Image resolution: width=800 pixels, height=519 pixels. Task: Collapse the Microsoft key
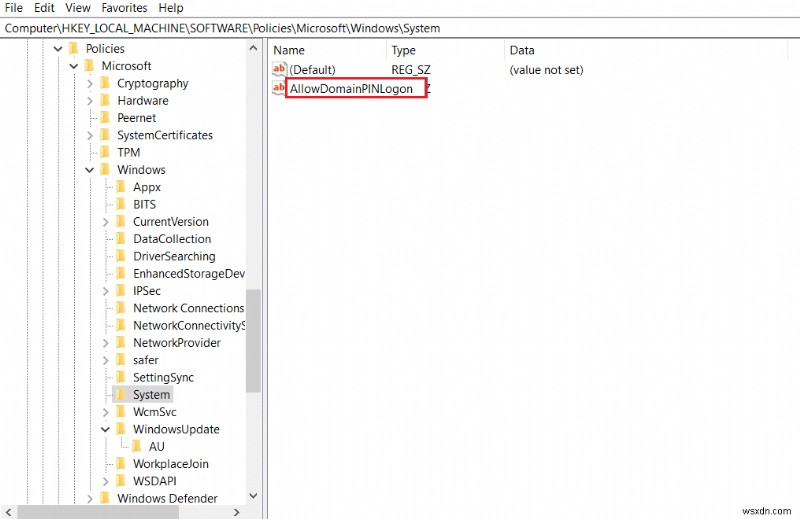74,66
